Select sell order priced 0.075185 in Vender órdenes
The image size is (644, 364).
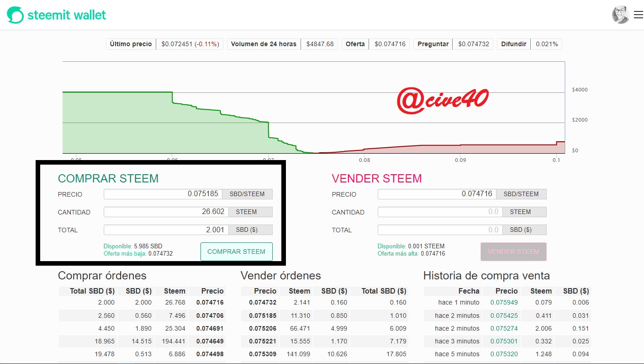[x=324, y=316]
